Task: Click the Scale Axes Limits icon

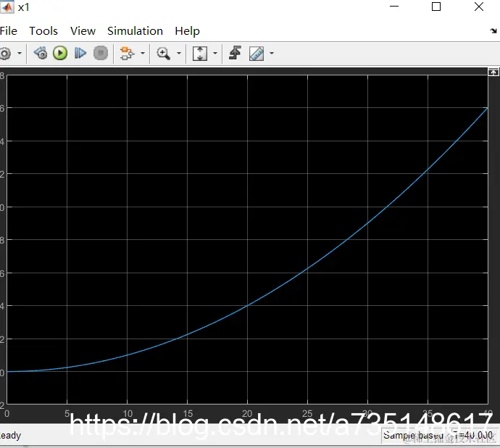Action: pos(200,54)
